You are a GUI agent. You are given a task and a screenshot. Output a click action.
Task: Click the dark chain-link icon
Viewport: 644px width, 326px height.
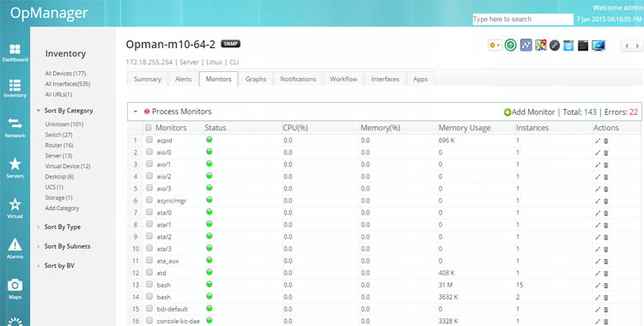point(555,45)
